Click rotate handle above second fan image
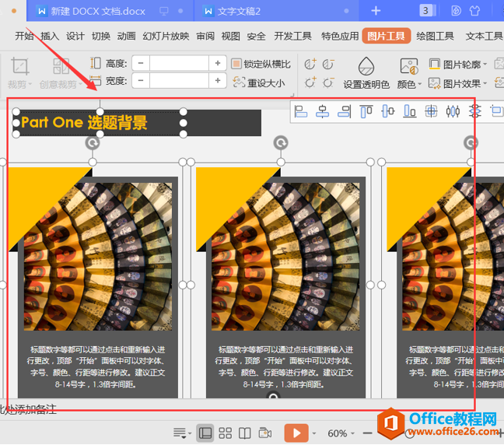504x445 pixels. coord(281,143)
